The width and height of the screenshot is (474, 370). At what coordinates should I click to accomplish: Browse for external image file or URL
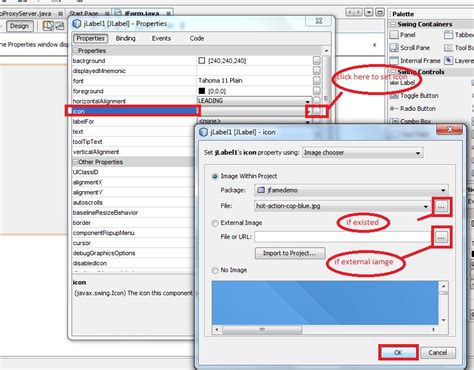tap(441, 238)
